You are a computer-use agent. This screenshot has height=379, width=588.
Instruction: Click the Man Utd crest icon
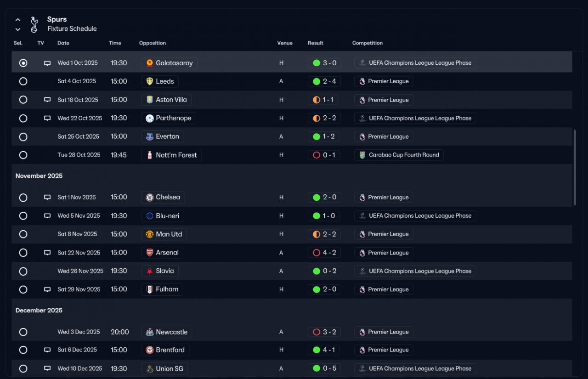pyautogui.click(x=150, y=234)
